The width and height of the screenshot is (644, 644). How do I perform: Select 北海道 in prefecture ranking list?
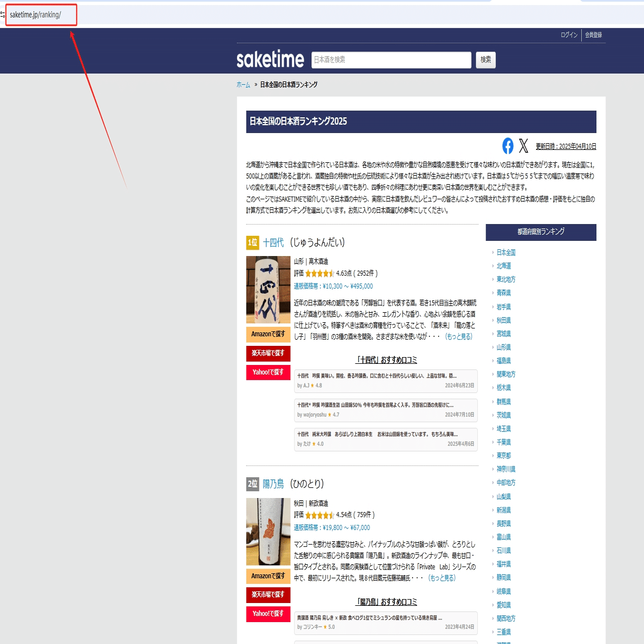(504, 266)
